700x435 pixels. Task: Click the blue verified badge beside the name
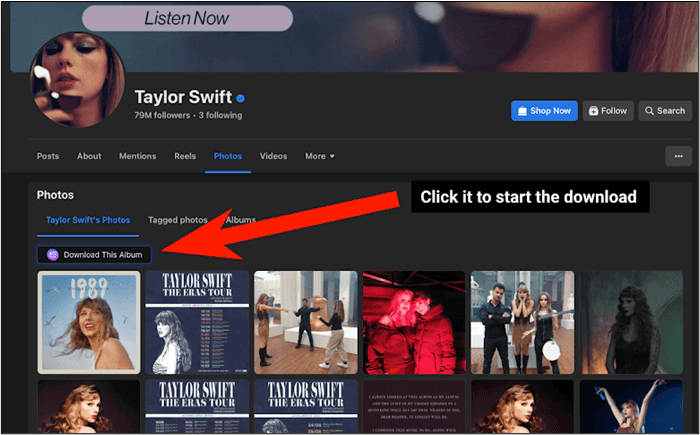tap(241, 98)
